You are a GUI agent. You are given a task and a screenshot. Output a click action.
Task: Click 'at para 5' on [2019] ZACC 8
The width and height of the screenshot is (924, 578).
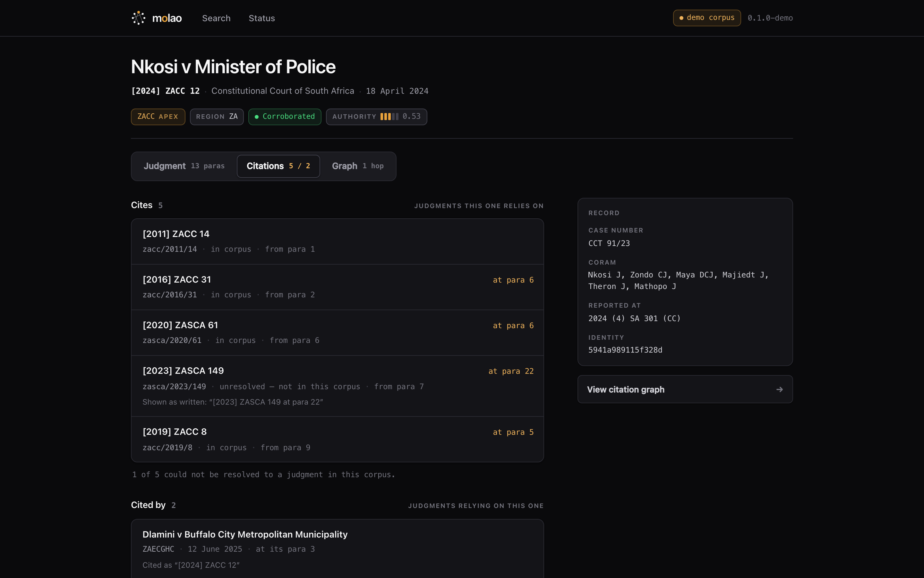pyautogui.click(x=513, y=432)
